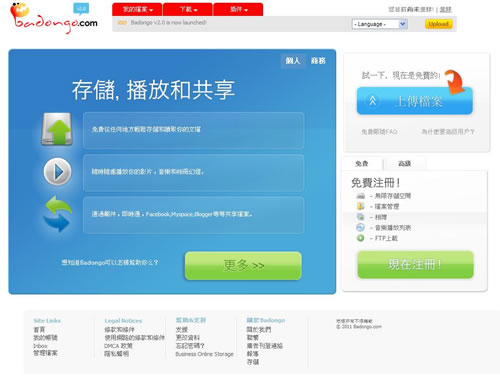Open the first red dropdown menu 我的檔案
Screen dimensions: 500x380
(138, 9)
